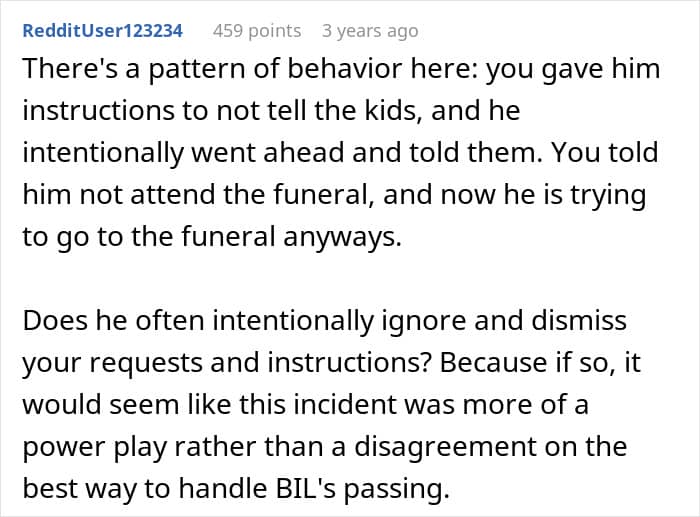Click the words "to go to the funeral anyways"
This screenshot has height=517, width=700.
pyautogui.click(x=212, y=237)
